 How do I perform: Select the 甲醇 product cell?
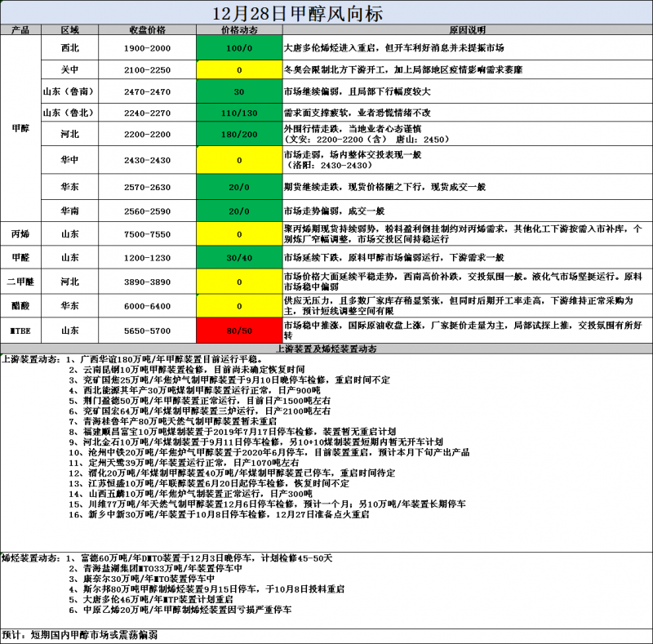click(x=20, y=128)
